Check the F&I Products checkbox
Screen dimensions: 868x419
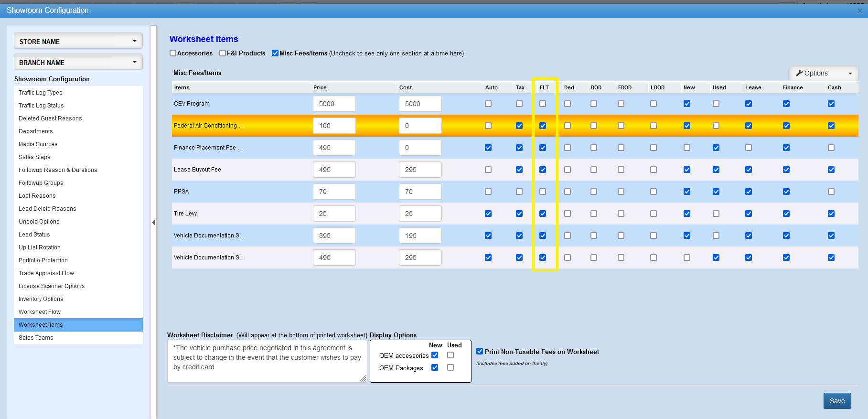click(223, 54)
